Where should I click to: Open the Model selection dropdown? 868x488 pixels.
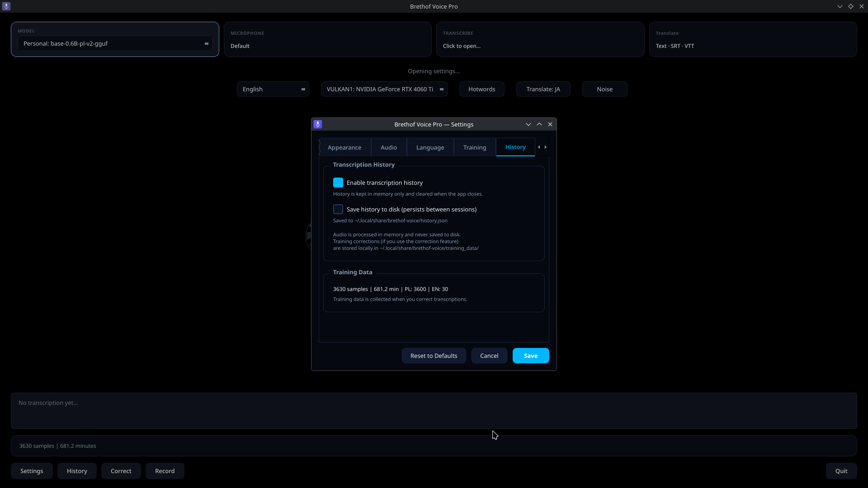click(115, 43)
